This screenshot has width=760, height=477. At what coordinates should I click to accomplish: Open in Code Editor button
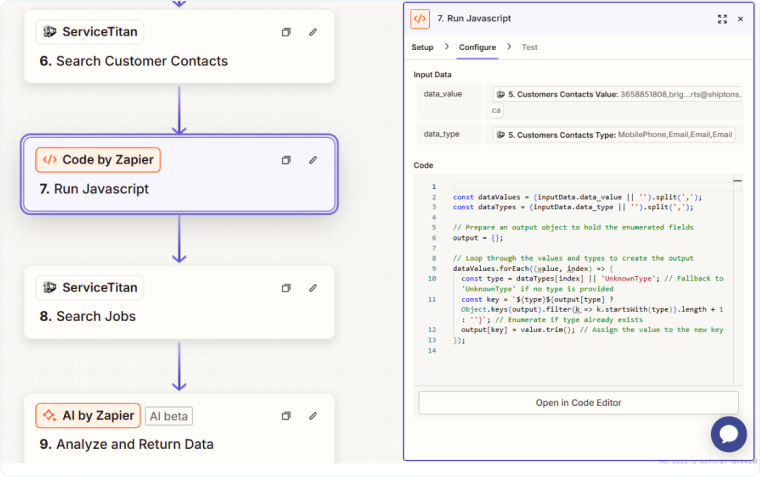click(x=578, y=403)
